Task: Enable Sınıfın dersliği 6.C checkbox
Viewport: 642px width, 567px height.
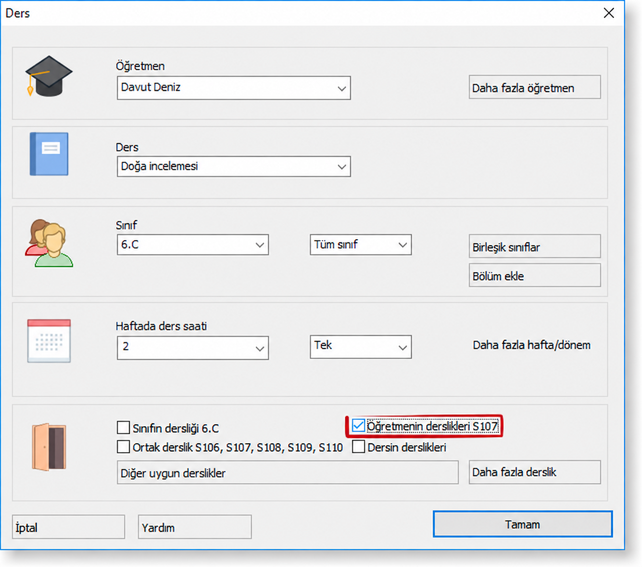Action: [x=123, y=427]
